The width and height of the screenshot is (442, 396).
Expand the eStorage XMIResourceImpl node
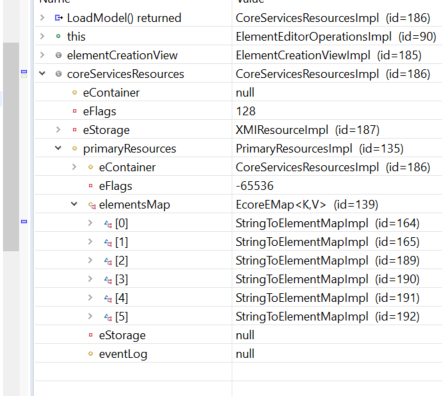pyautogui.click(x=58, y=130)
